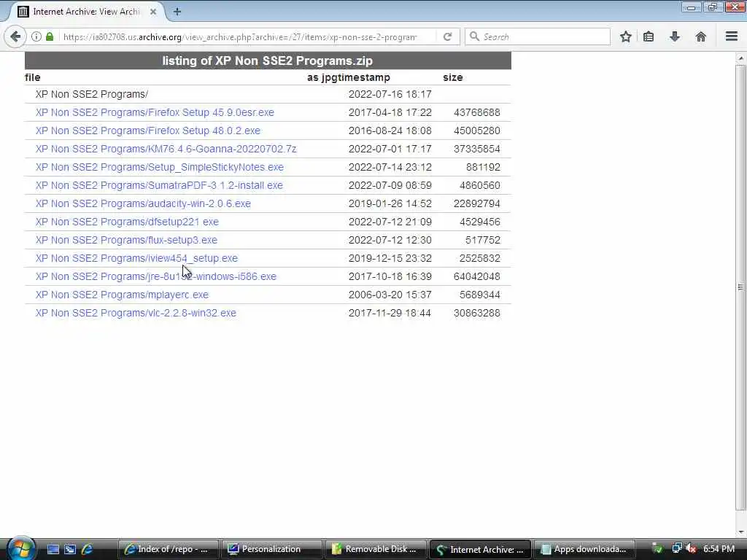Open Firefox Setup 48.0.2.exe link
The height and width of the screenshot is (560, 747).
147,131
